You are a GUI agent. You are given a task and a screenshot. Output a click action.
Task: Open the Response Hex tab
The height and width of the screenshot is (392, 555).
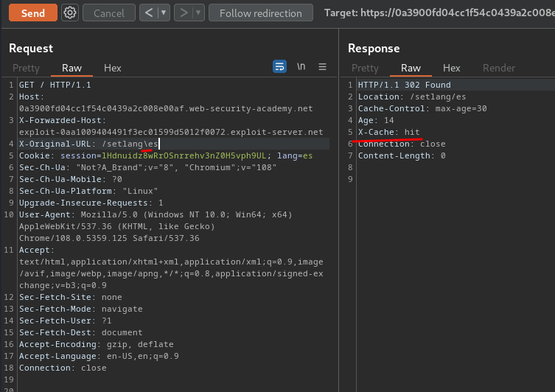pos(452,68)
